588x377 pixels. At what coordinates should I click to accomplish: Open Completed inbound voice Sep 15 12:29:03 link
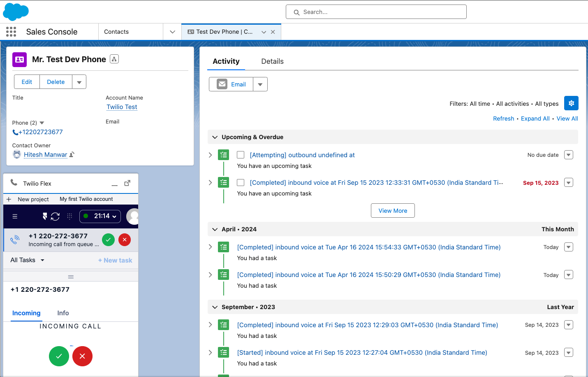(368, 325)
